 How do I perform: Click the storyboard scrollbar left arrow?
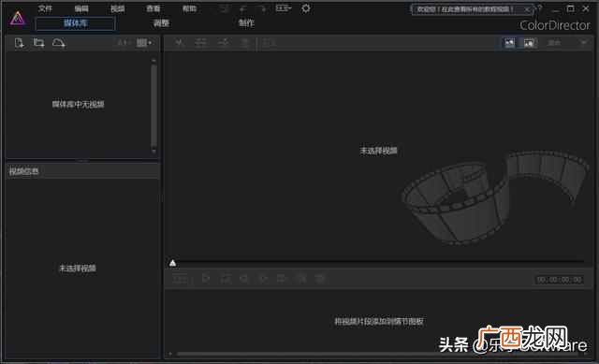click(x=170, y=354)
